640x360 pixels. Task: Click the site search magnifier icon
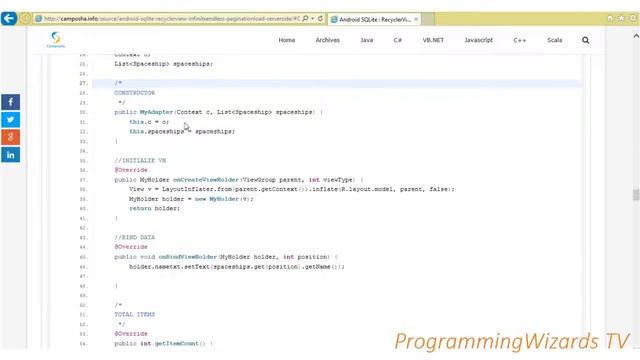pyautogui.click(x=585, y=40)
